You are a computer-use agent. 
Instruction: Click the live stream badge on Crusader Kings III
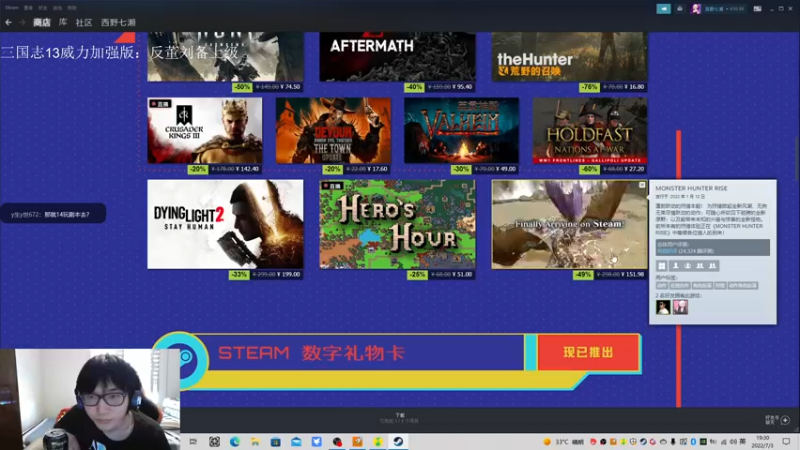click(x=160, y=104)
